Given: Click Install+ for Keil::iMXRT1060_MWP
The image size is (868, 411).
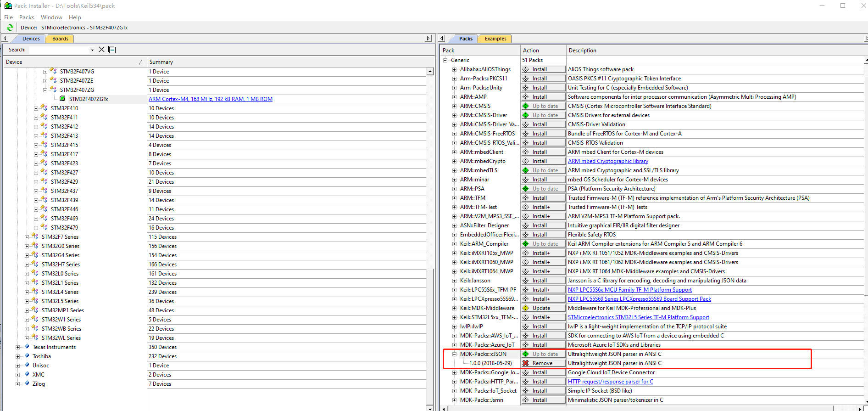Looking at the screenshot, I should [x=543, y=262].
